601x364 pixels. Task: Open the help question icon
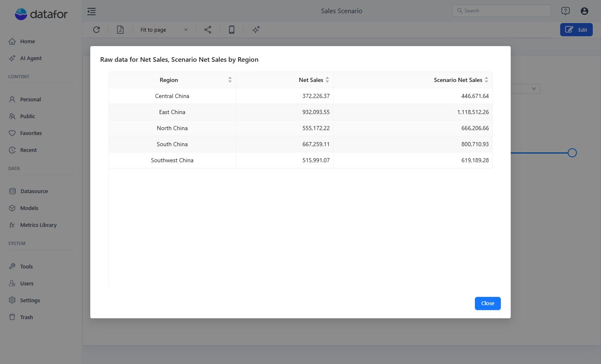pos(566,11)
